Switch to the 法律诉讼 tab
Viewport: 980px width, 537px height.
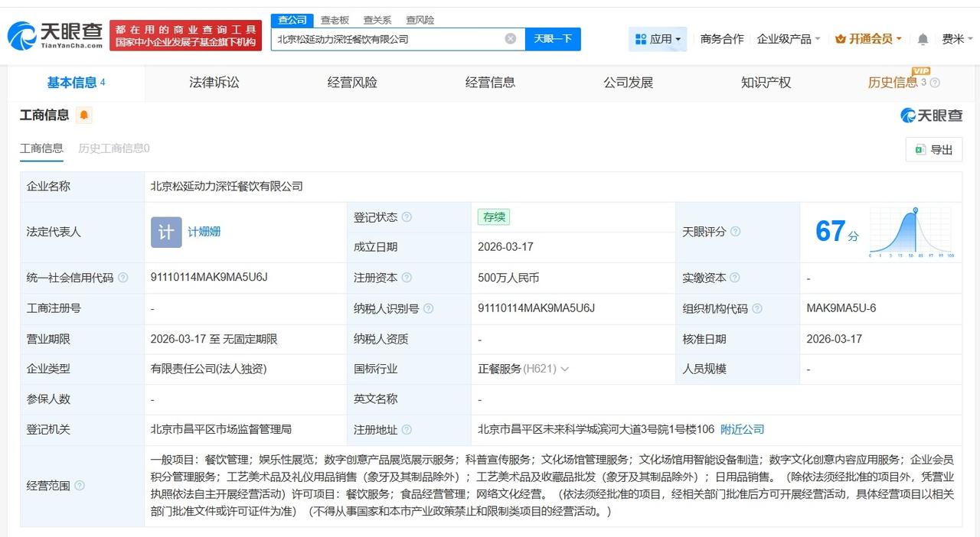point(213,83)
